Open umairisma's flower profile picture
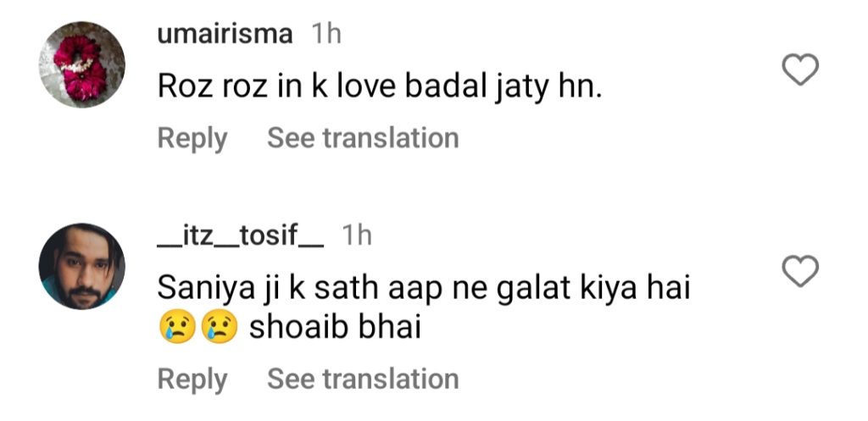868x421 pixels. (x=82, y=64)
